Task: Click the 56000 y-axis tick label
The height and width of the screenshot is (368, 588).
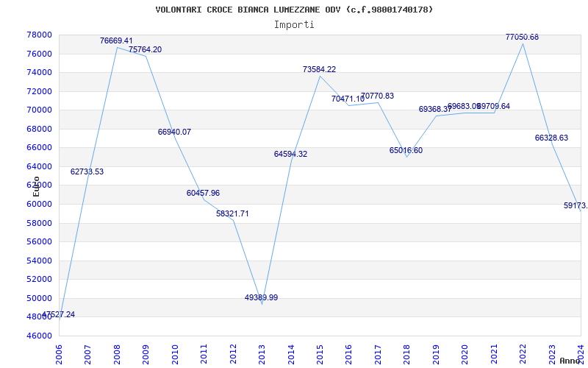Action: (39, 242)
